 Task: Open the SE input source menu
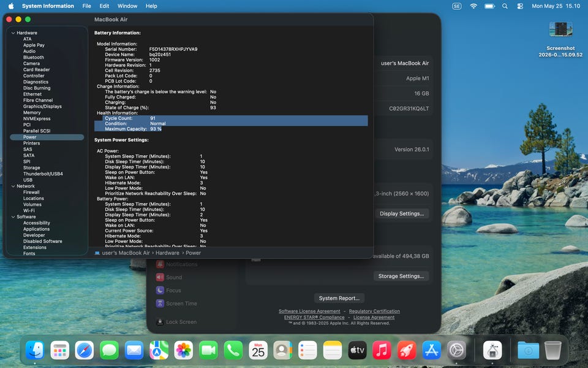456,6
